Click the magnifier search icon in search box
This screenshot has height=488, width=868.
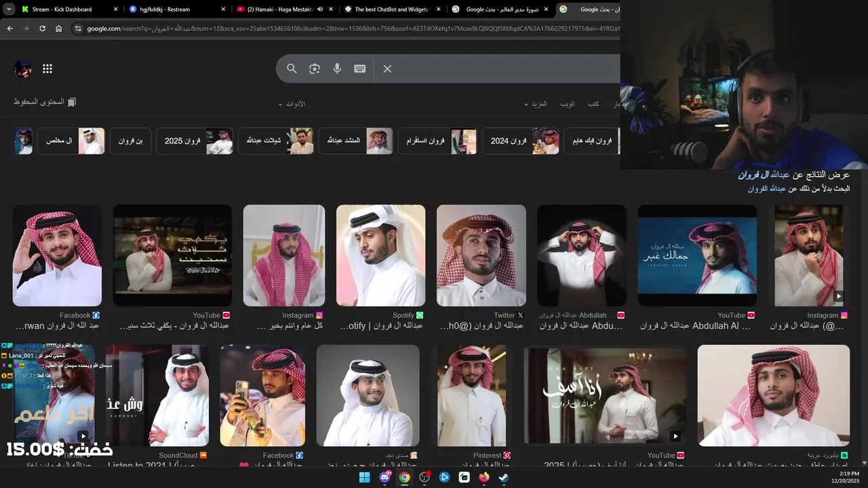click(x=292, y=68)
